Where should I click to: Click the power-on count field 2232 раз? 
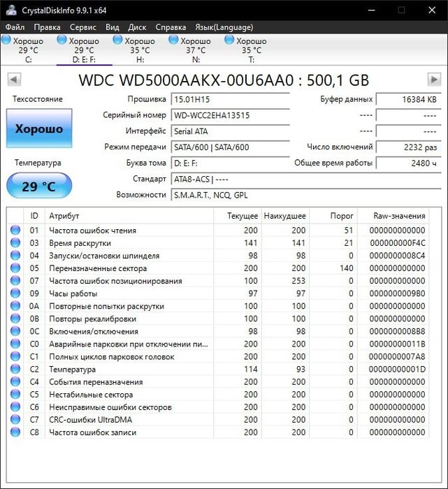[409, 147]
